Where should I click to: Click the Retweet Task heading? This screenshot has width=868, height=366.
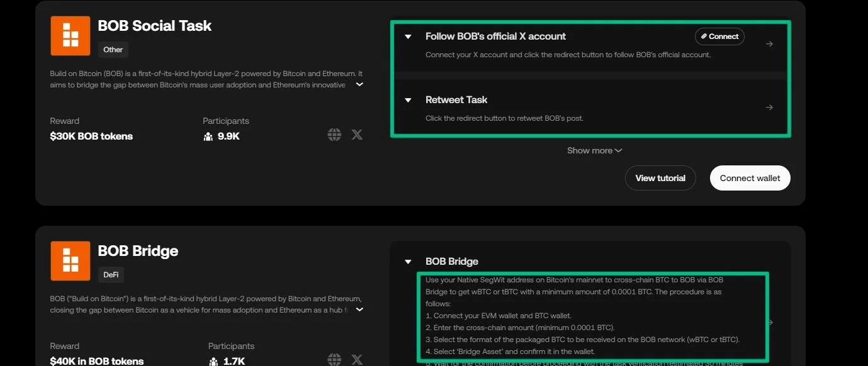[456, 99]
